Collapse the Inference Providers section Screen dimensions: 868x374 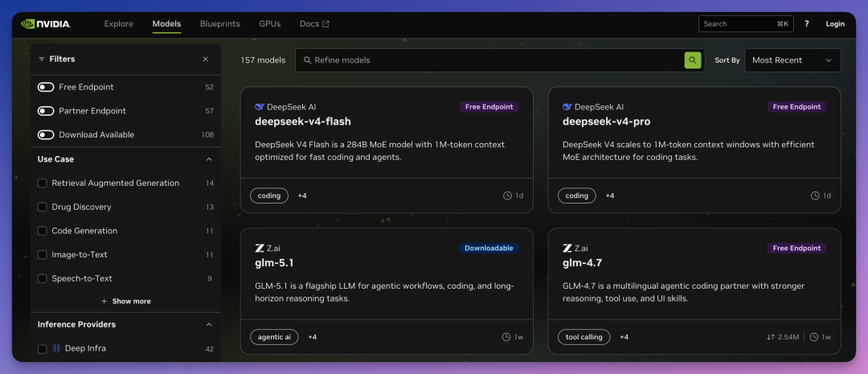(209, 325)
